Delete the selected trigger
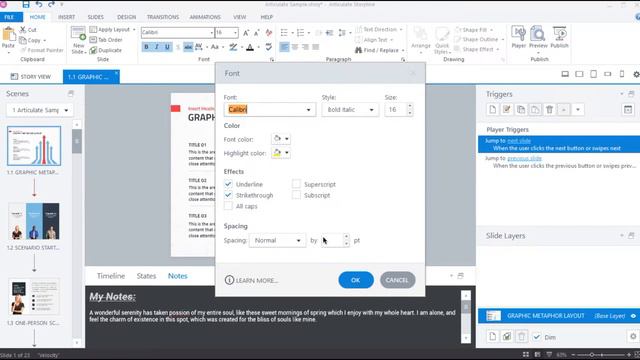Image resolution: width=640 pixels, height=360 pixels. [549, 109]
